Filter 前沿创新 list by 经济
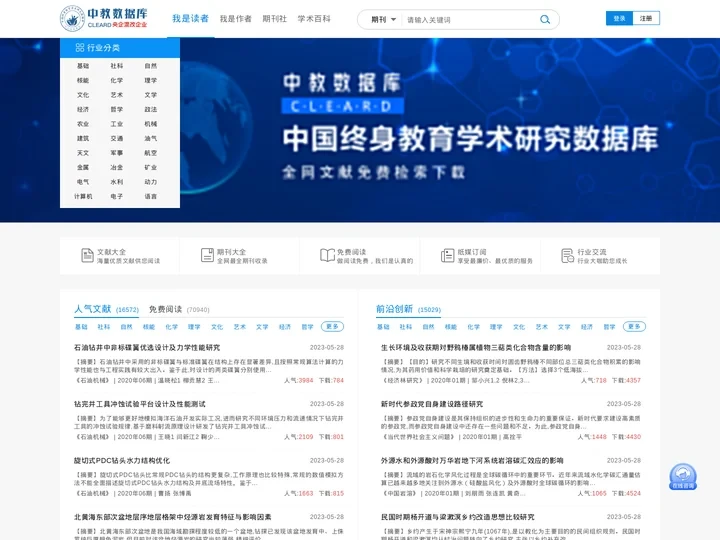This screenshot has width=720, height=540. pos(586,327)
